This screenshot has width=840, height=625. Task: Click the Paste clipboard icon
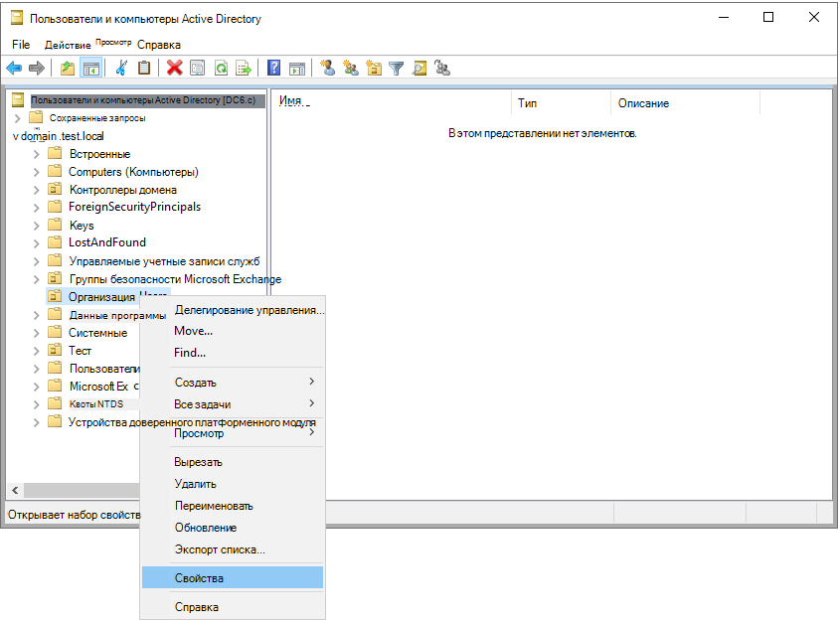click(x=144, y=68)
